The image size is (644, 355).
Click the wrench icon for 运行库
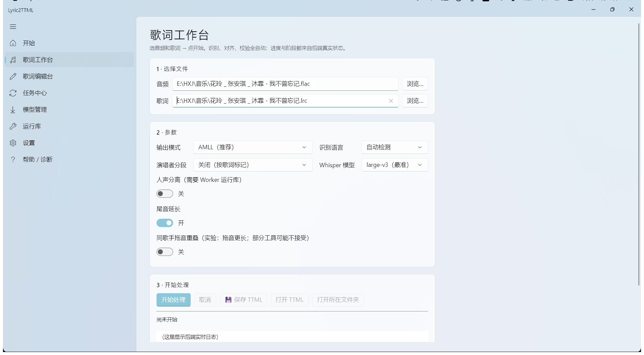[x=13, y=126]
